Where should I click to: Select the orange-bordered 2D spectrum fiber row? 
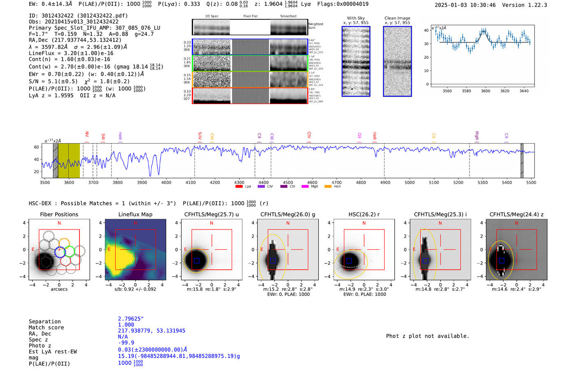250,79
